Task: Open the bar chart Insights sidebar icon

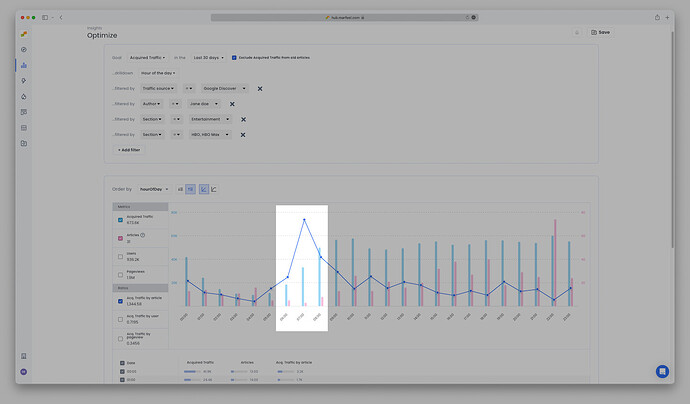Action: click(x=24, y=65)
